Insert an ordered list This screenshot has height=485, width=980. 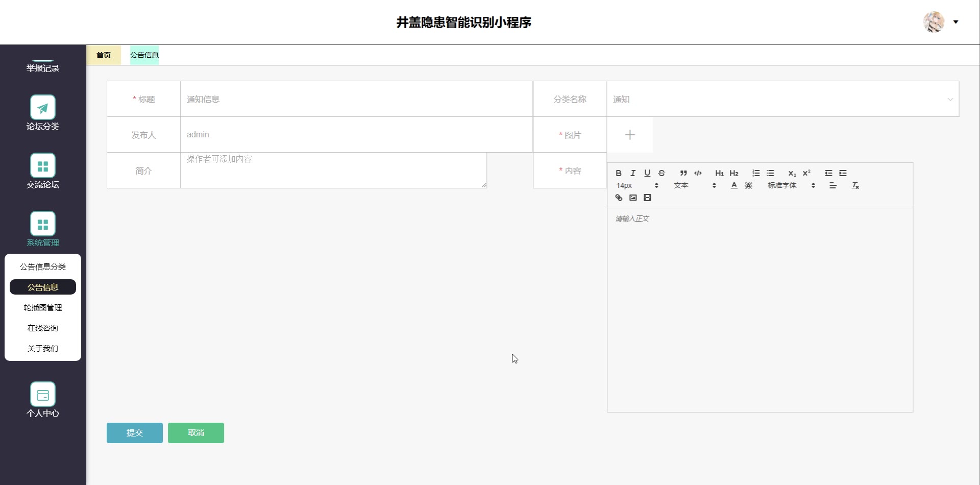pyautogui.click(x=756, y=173)
